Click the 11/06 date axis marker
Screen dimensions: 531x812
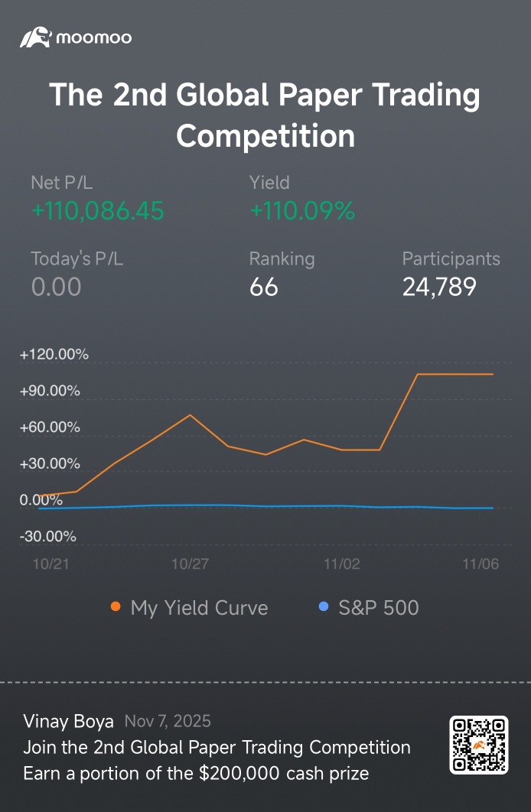pyautogui.click(x=481, y=564)
